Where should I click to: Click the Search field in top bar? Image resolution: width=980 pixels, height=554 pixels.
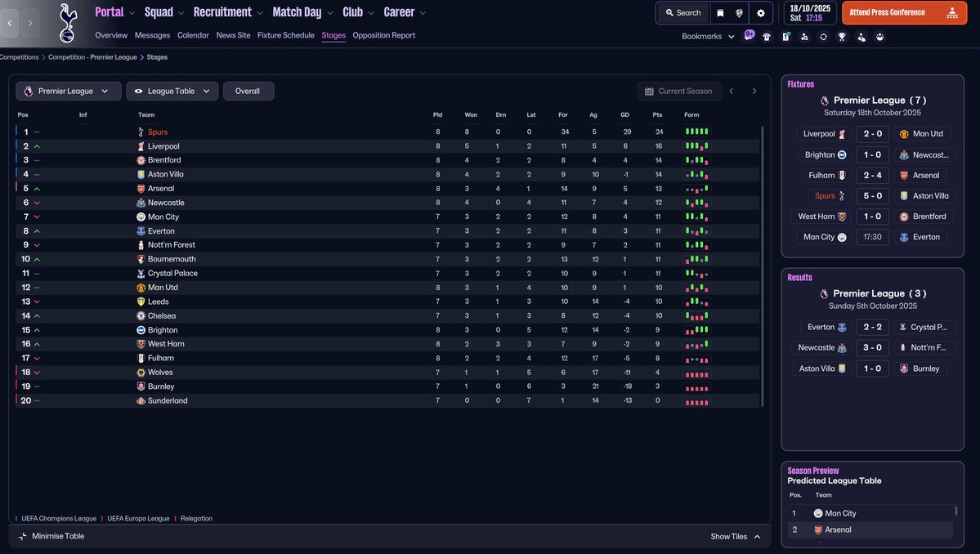[x=683, y=12]
